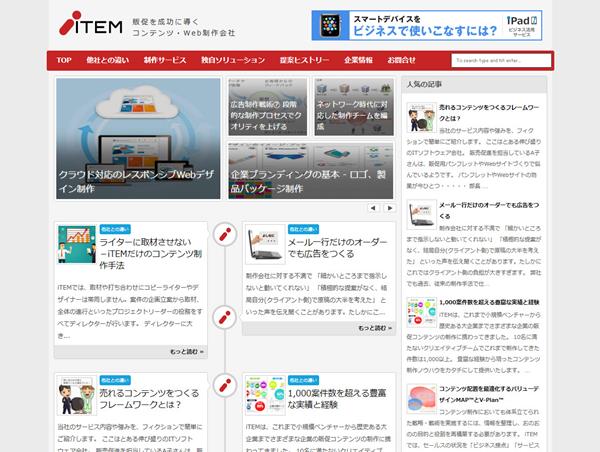Click category tag on 1,000案件数 post
The height and width of the screenshot is (452, 600).
303,380
